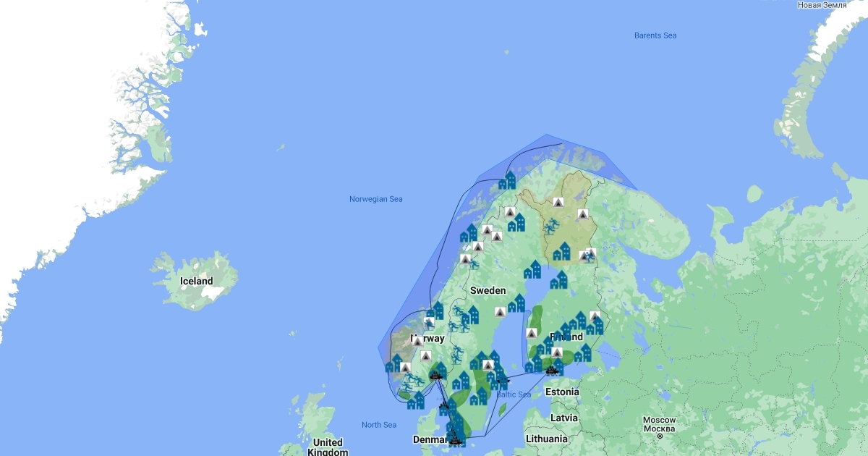Select the United Kingdom label
Image resolution: width=868 pixels, height=456 pixels.
pos(328,447)
